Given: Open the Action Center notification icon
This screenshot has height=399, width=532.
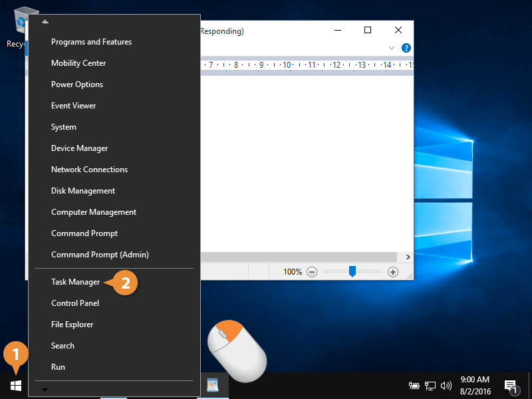Looking at the screenshot, I should coord(511,386).
